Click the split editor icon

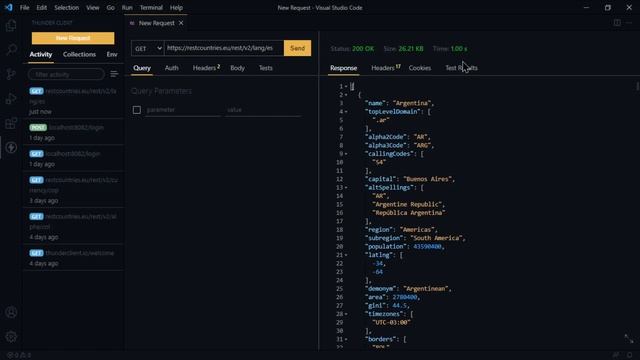pos(617,23)
